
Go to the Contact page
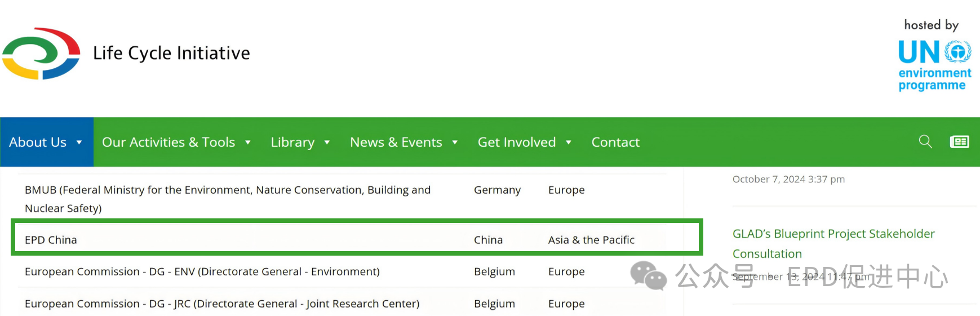pyautogui.click(x=615, y=142)
